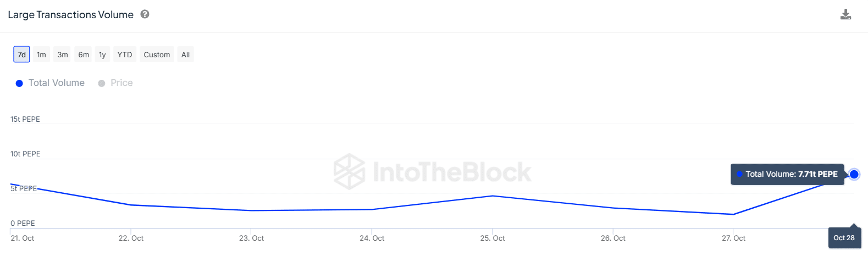Toggle the Price series legend
This screenshot has width=868, height=255.
point(121,83)
